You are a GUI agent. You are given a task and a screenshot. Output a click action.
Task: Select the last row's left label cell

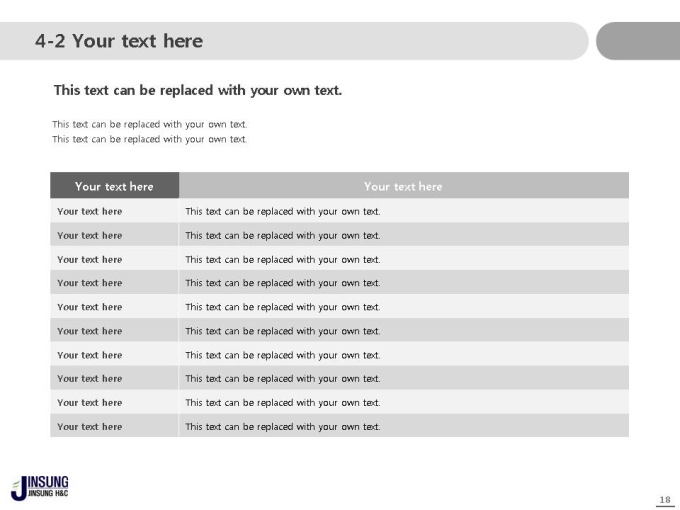[x=114, y=426]
